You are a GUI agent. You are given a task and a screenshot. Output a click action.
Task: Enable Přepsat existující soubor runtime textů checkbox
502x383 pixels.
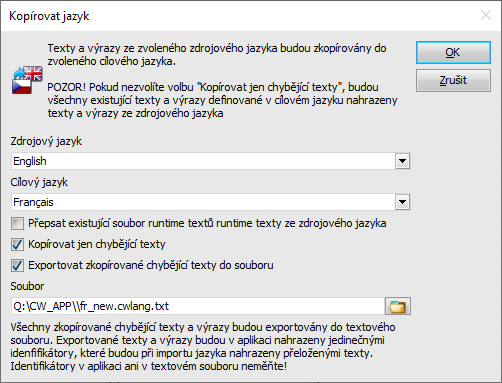[17, 223]
